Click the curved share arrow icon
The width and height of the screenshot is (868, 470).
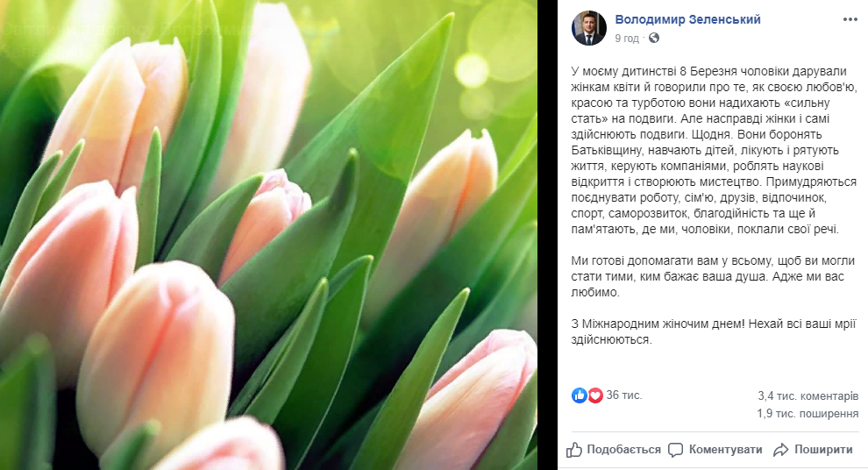[780, 450]
